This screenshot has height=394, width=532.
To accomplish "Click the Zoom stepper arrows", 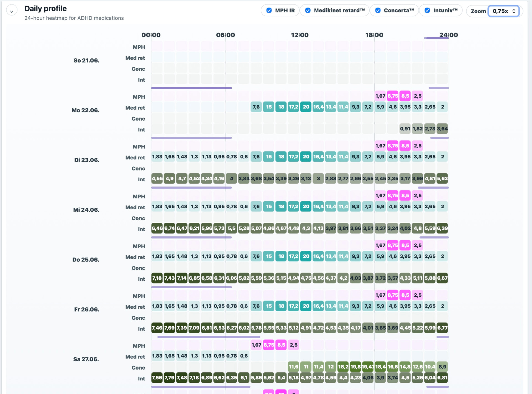I will tap(514, 11).
